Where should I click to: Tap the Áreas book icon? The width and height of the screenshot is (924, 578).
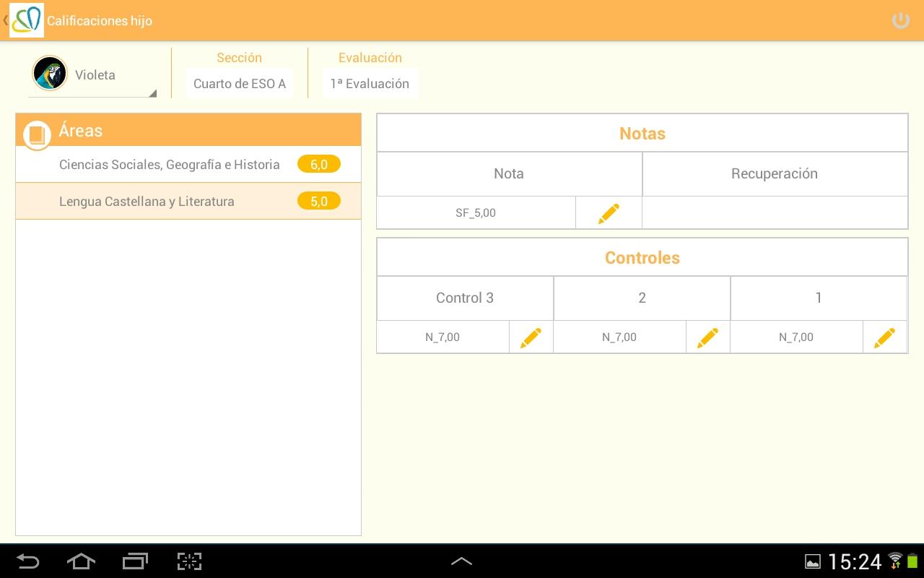pyautogui.click(x=37, y=135)
